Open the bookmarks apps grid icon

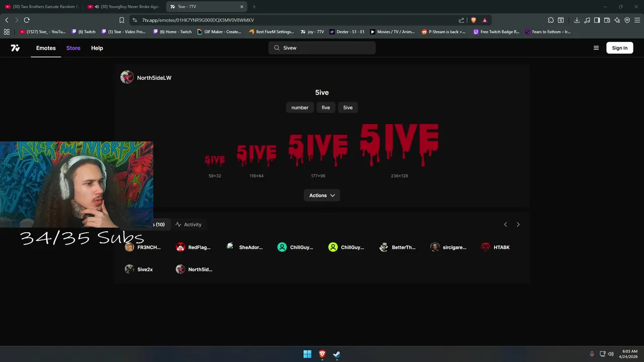[7, 32]
